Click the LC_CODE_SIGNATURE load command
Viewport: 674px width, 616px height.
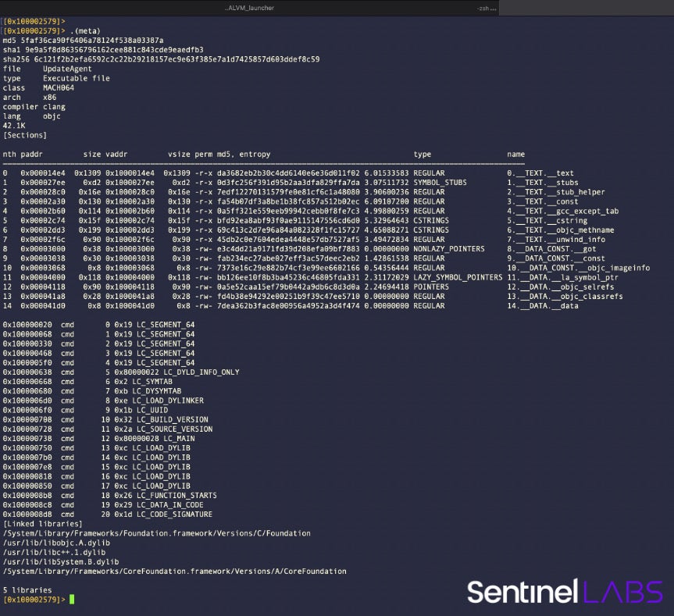pos(173,515)
